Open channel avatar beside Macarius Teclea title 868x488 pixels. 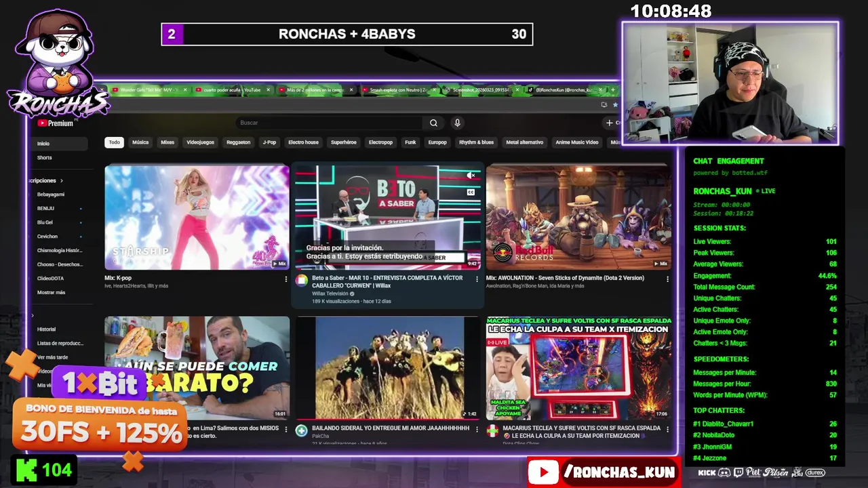point(492,431)
